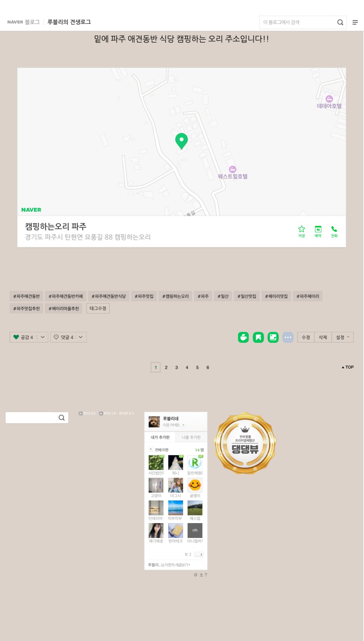Image resolution: width=364 pixels, height=641 pixels.
Task: Expand the 댓글 comments dropdown arrow
Action: [x=81, y=337]
